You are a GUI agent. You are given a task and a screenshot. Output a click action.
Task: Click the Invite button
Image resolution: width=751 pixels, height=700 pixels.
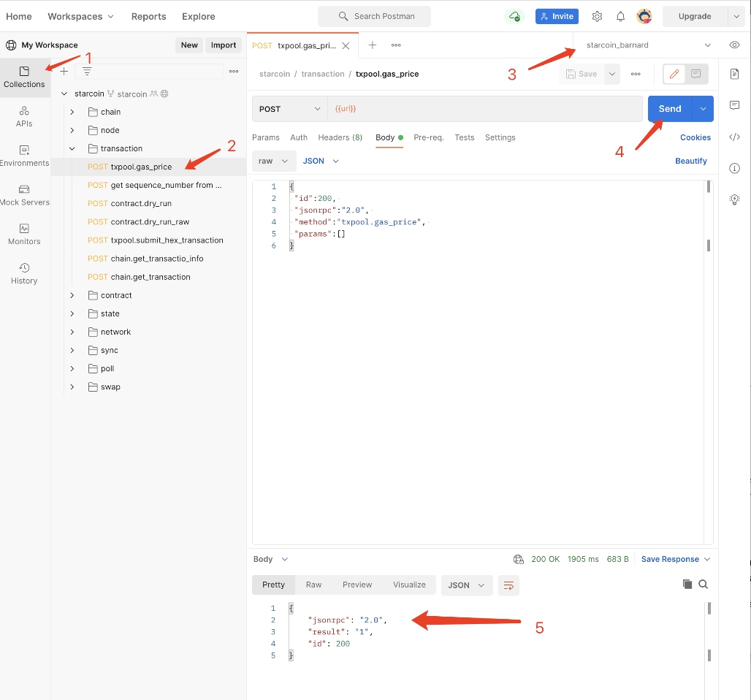(557, 16)
